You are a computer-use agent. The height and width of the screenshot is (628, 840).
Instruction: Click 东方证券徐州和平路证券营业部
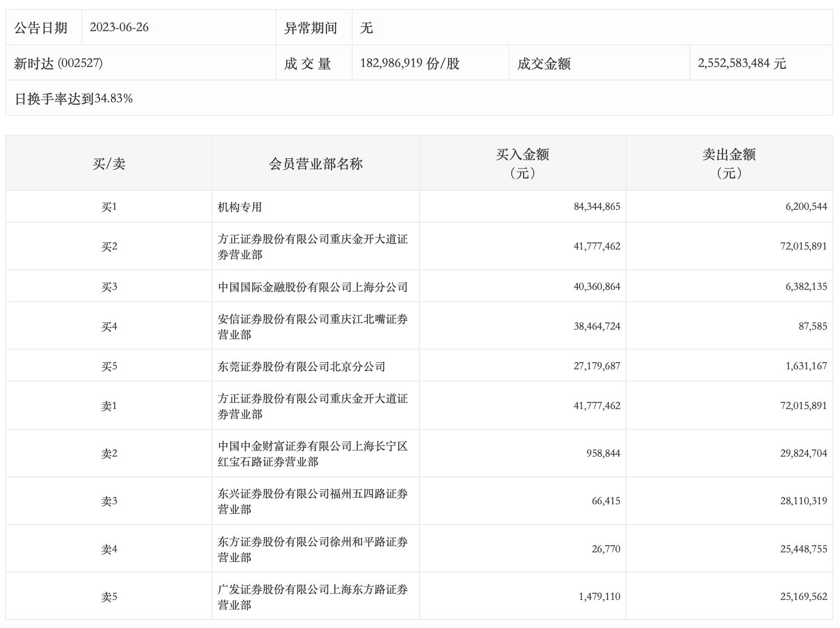click(312, 550)
